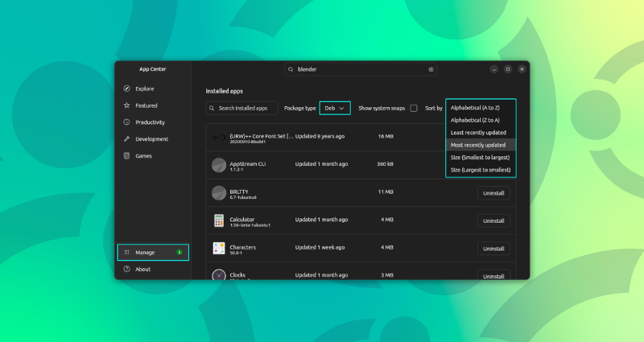Screen dimensions: 644x342
Task: Pick Size (Largest to smallest) option
Action: coord(480,170)
